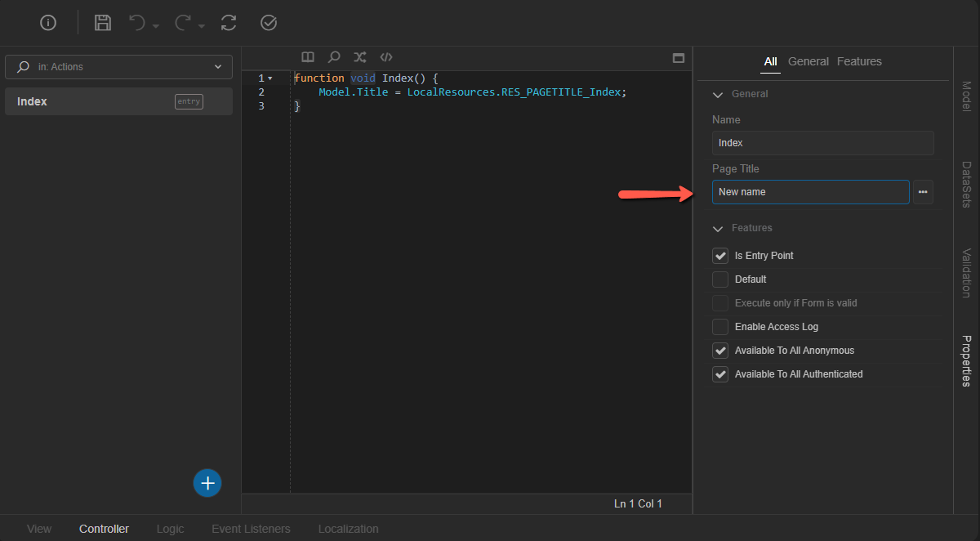980x541 pixels.
Task: Click the info icon in top toolbar
Action: coord(48,23)
